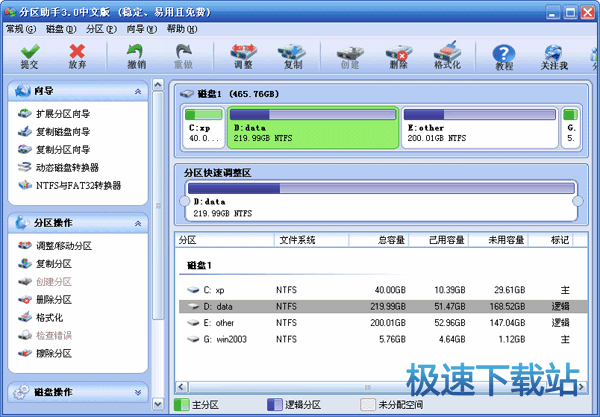Select the G partition block on disk map

pyautogui.click(x=571, y=128)
